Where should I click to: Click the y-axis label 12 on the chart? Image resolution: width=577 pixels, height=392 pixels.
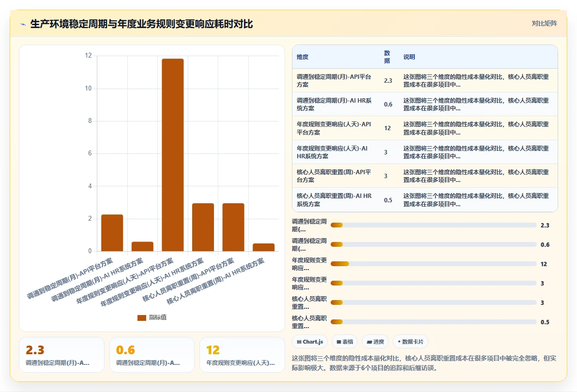(x=88, y=56)
